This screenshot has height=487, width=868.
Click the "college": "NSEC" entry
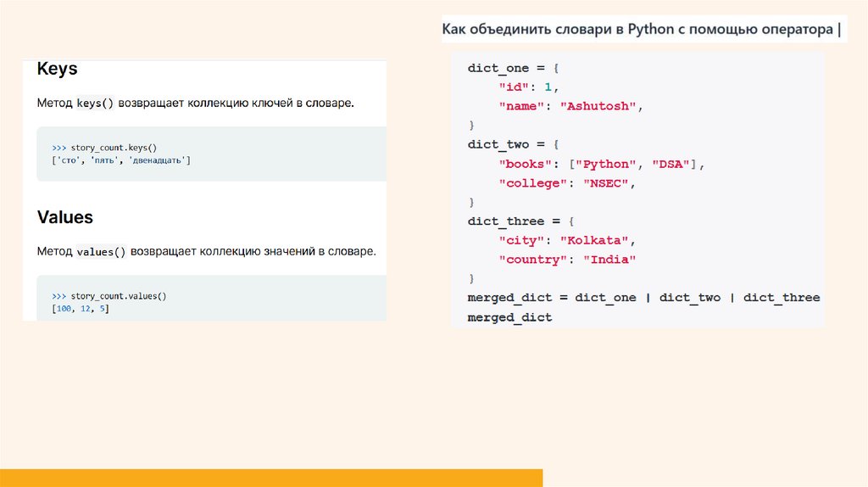click(x=566, y=183)
